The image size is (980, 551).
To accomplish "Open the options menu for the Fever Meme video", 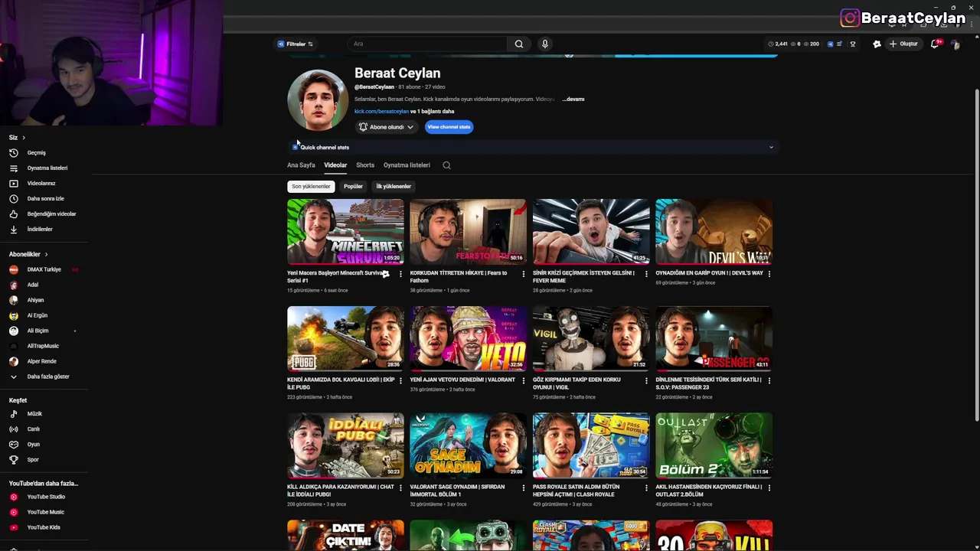I will tap(646, 274).
